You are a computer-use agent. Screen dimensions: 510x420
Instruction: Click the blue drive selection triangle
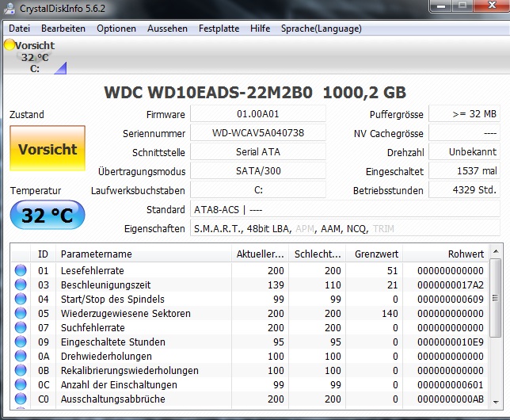(61, 69)
